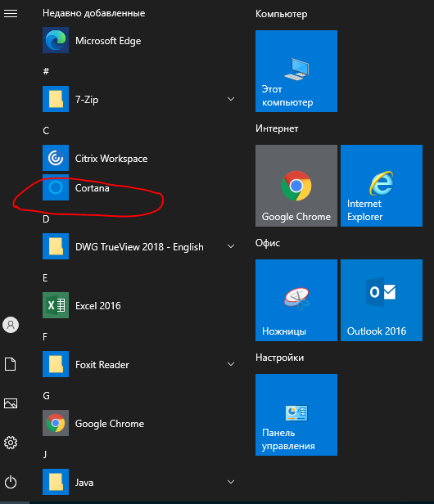Start Excel 2016
Screen dimensions: 434x504
pyautogui.click(x=138, y=305)
